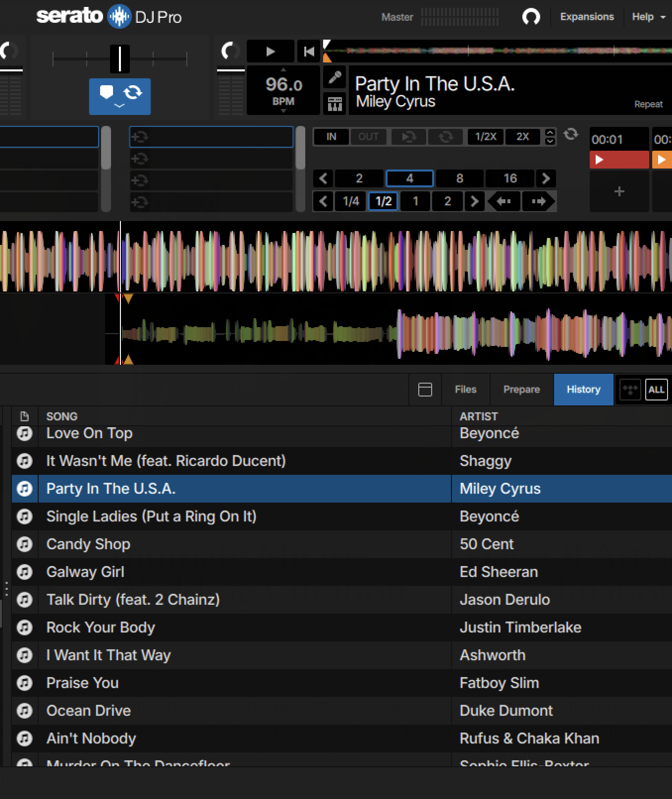
Task: Click the track overview waveform strip
Action: pyautogui.click(x=498, y=51)
